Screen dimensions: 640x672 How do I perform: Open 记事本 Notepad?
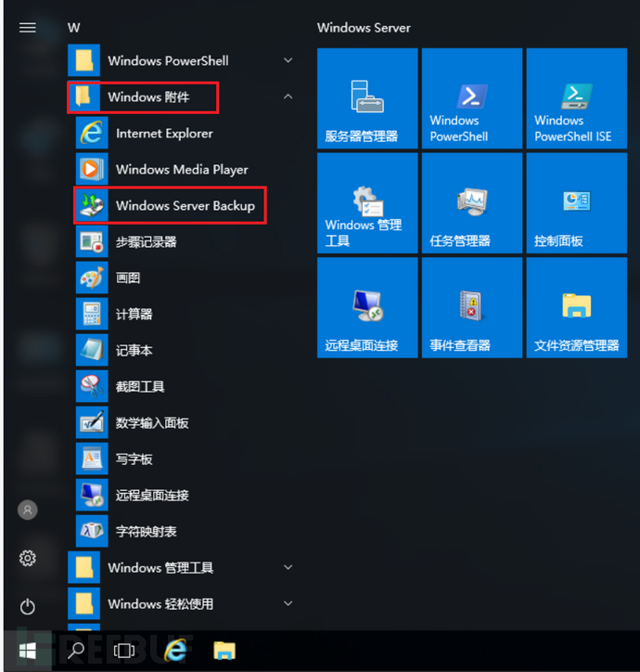pyautogui.click(x=185, y=350)
